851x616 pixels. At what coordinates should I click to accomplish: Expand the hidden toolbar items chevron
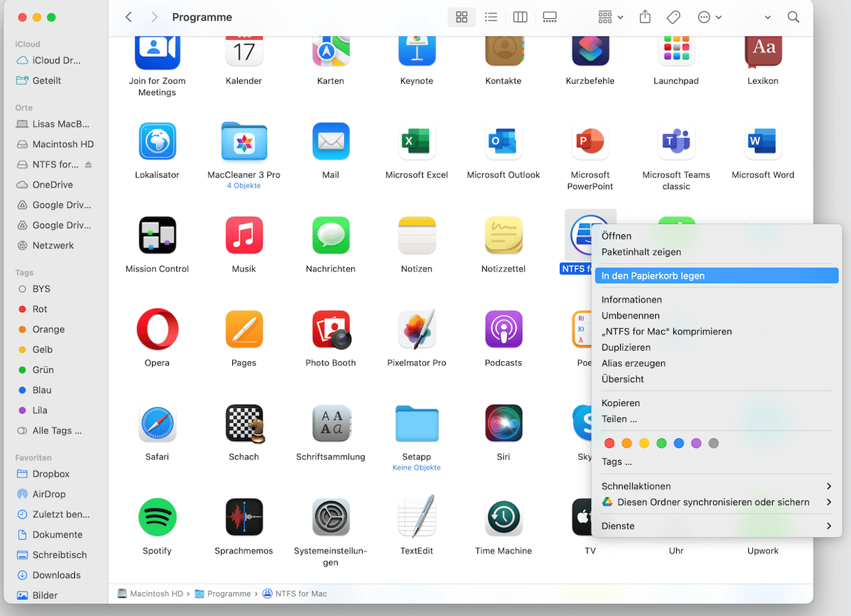pyautogui.click(x=768, y=17)
